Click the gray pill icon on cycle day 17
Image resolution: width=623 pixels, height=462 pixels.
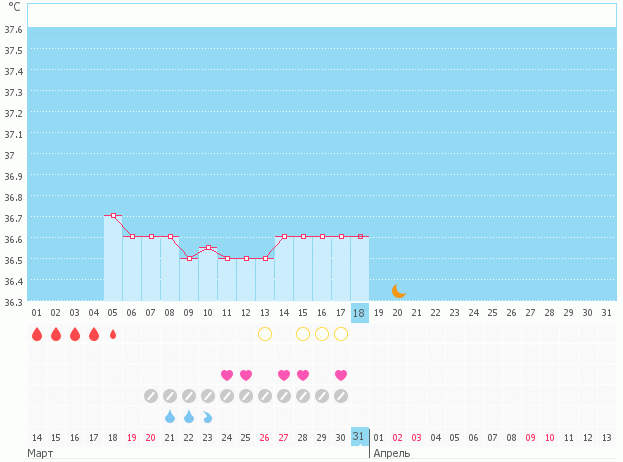coord(341,396)
